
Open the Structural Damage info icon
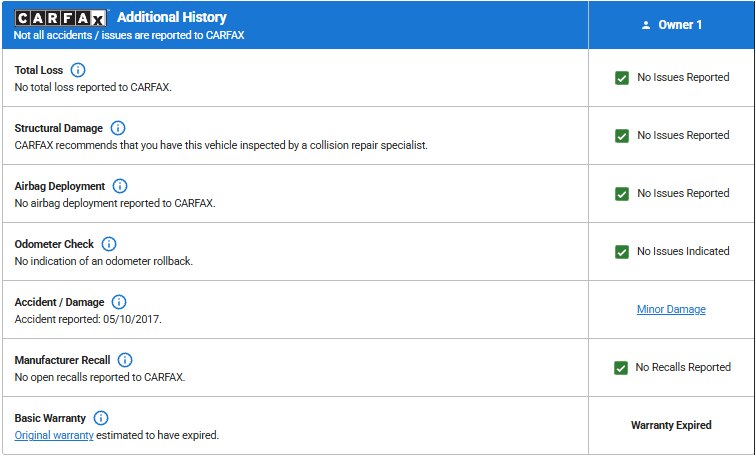coord(118,128)
